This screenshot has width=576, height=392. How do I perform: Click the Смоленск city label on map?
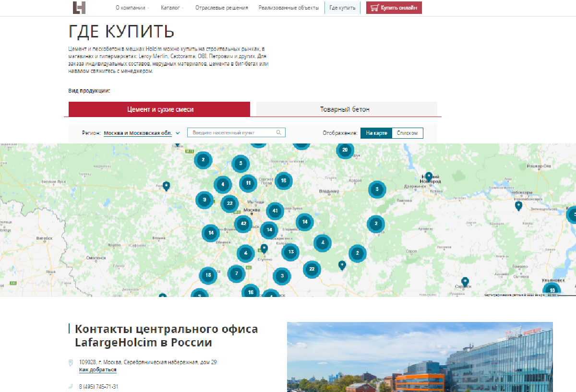coord(96,258)
